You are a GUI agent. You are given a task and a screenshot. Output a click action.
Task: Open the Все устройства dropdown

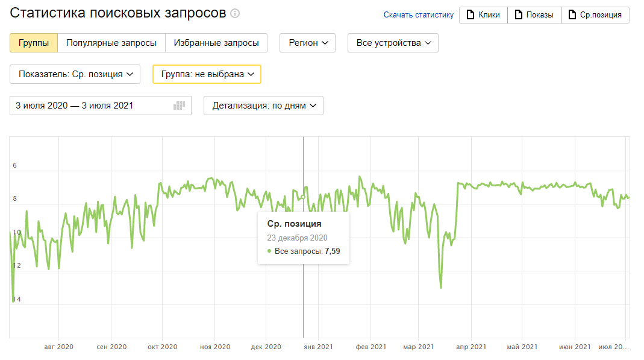tap(393, 43)
